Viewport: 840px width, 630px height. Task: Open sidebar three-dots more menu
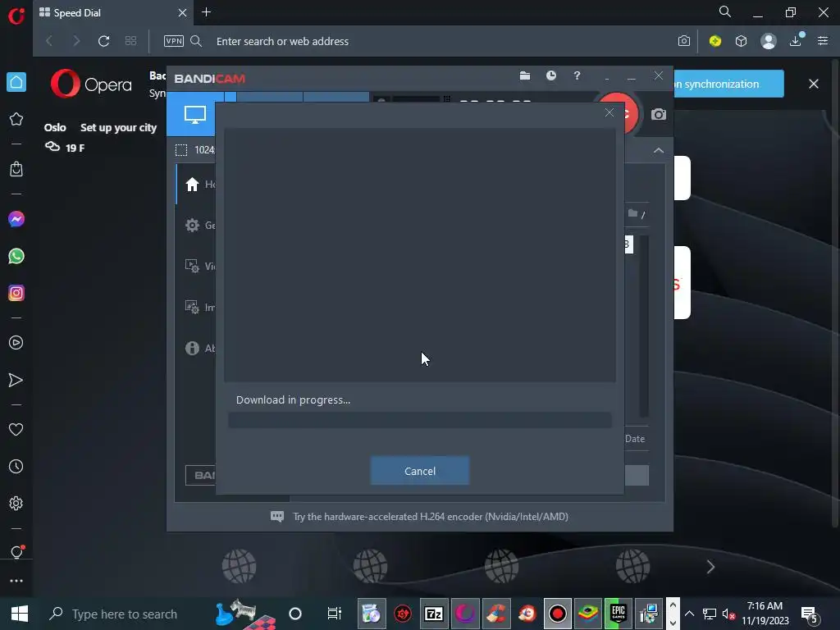16,581
